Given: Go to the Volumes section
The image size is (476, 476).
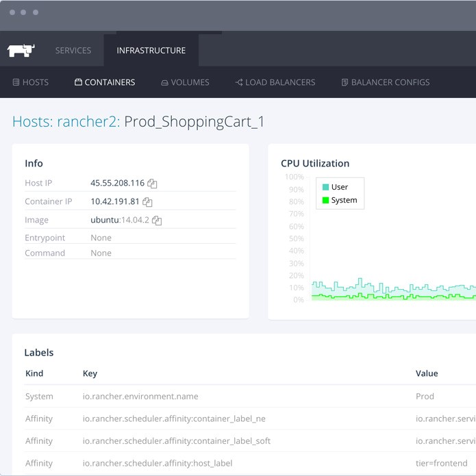Looking at the screenshot, I should coord(190,82).
